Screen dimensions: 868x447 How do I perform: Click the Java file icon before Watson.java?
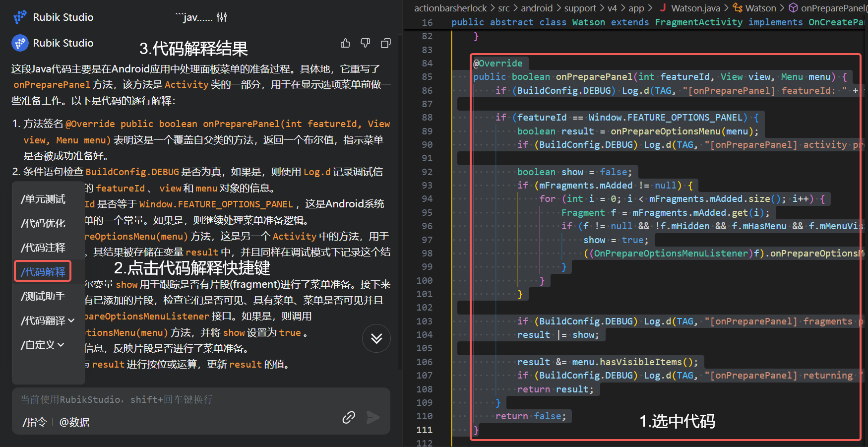(663, 7)
